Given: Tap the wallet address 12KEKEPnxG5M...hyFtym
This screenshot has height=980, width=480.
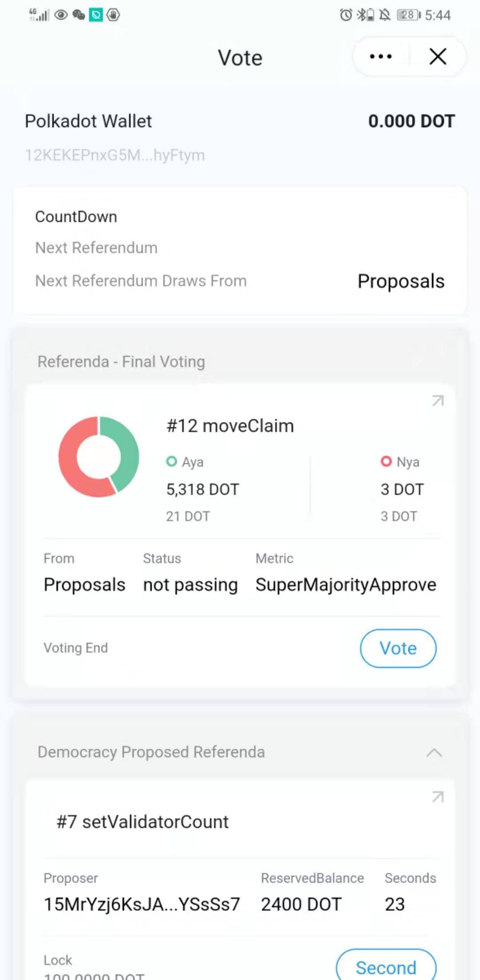Looking at the screenshot, I should coord(115,155).
